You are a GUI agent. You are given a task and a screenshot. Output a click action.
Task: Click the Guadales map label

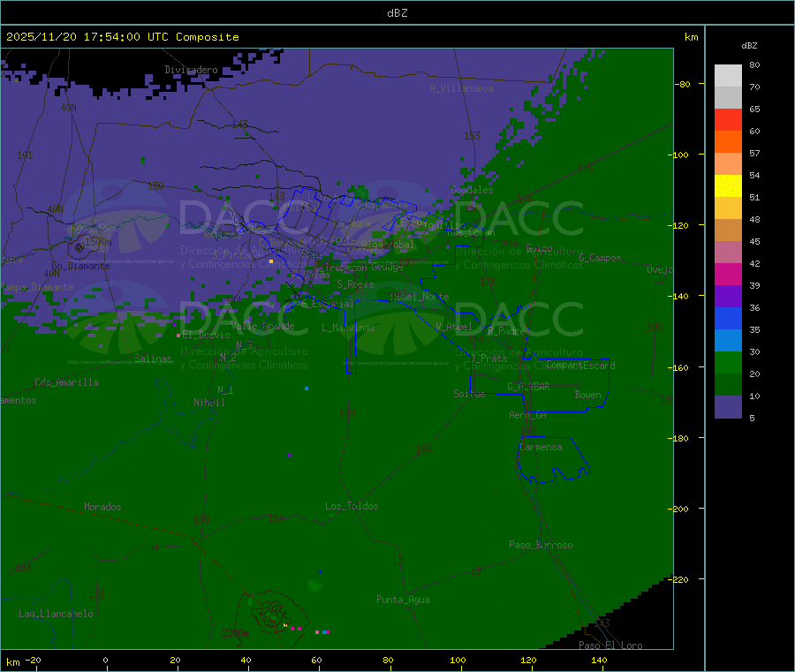pyautogui.click(x=472, y=190)
